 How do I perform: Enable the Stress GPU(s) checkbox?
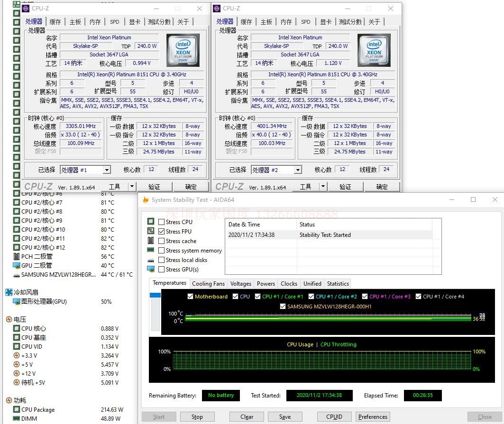[161, 269]
